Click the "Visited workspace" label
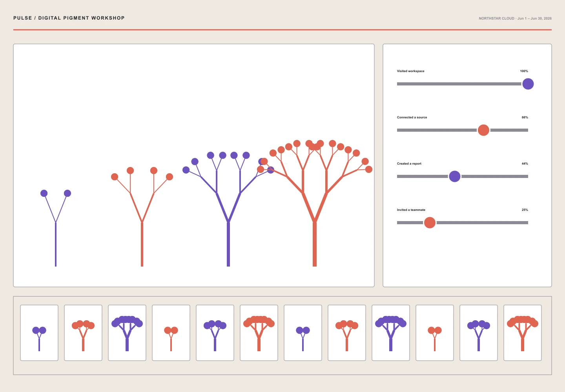 (410, 71)
